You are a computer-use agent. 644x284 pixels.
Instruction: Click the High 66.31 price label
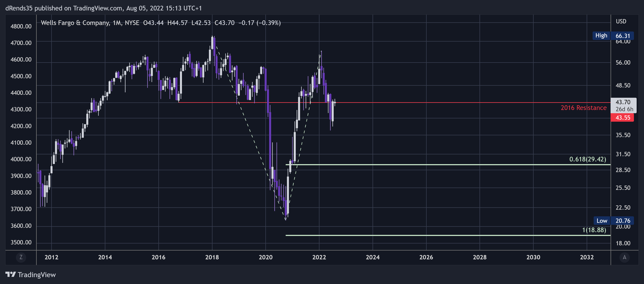click(x=613, y=35)
